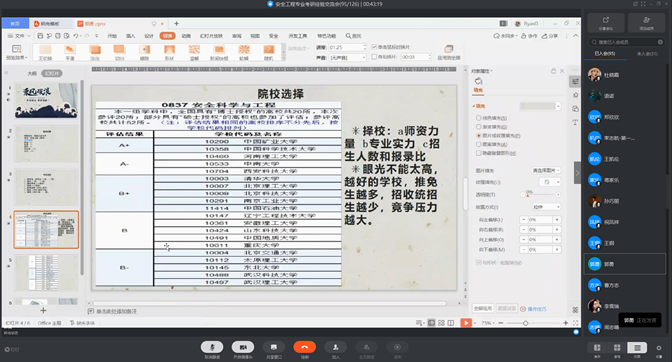Click the 协作 collaborate button
Screen dimensions: 672x362
[529, 36]
